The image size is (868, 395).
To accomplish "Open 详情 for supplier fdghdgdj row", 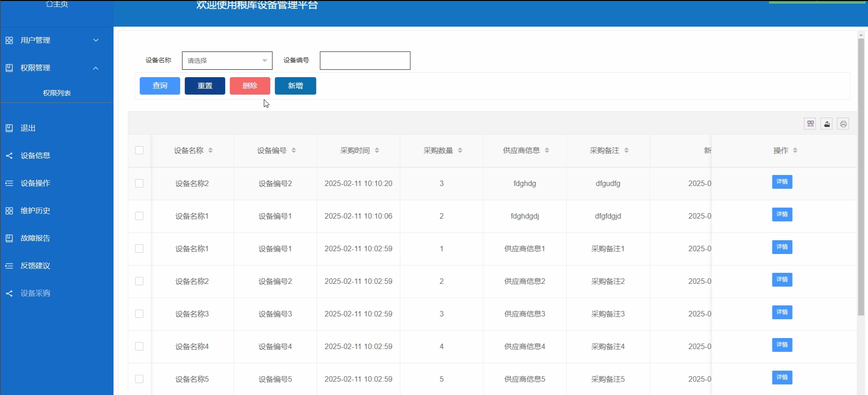I will [782, 214].
